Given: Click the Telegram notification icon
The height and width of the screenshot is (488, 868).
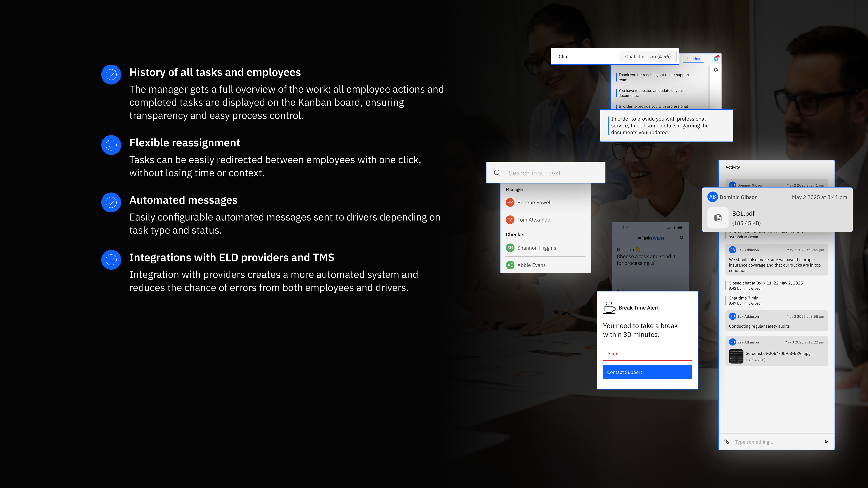Looking at the screenshot, I should (x=716, y=58).
